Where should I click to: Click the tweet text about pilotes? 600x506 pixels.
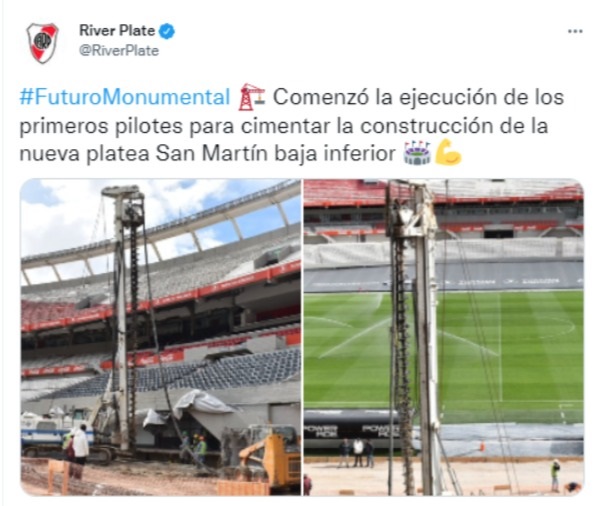tap(291, 125)
